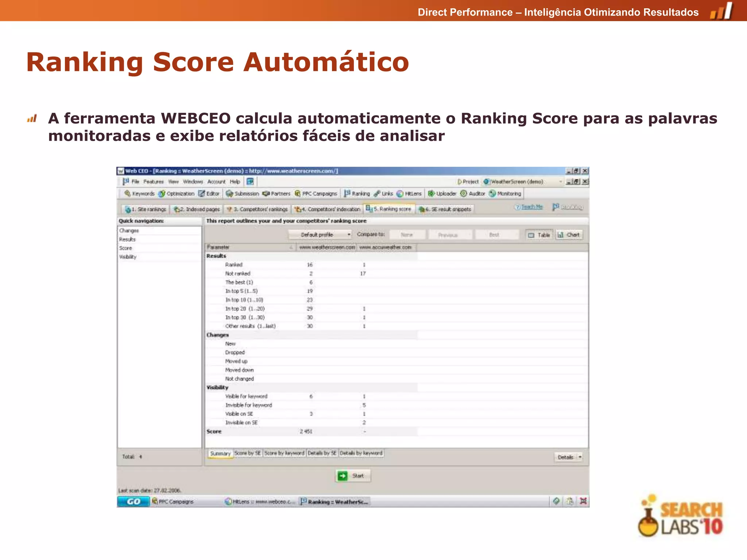Click the rightmost status bar icon
747x560 pixels.
pos(583,501)
